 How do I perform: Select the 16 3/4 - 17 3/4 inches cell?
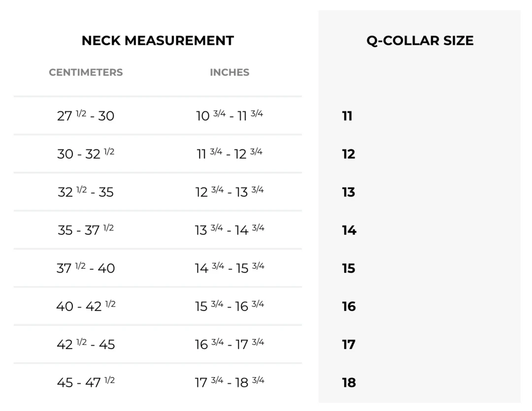coord(230,345)
